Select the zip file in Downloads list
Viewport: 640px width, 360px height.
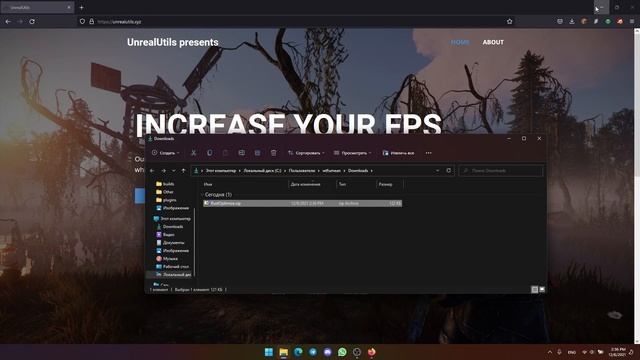coord(302,203)
